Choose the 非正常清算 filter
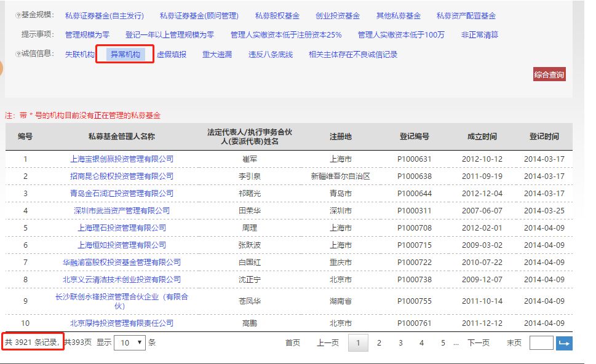The height and width of the screenshot is (364, 596). pos(479,34)
